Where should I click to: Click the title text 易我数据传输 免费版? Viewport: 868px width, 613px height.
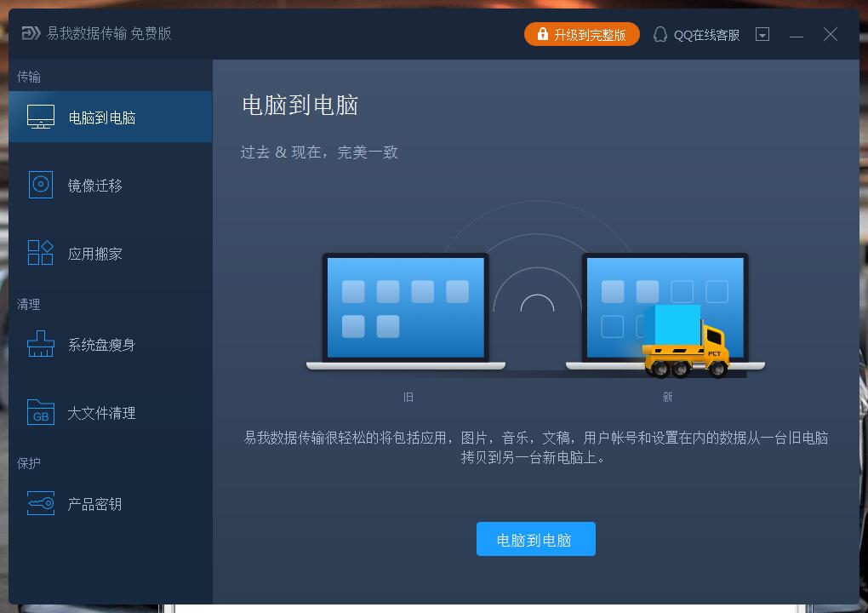109,34
